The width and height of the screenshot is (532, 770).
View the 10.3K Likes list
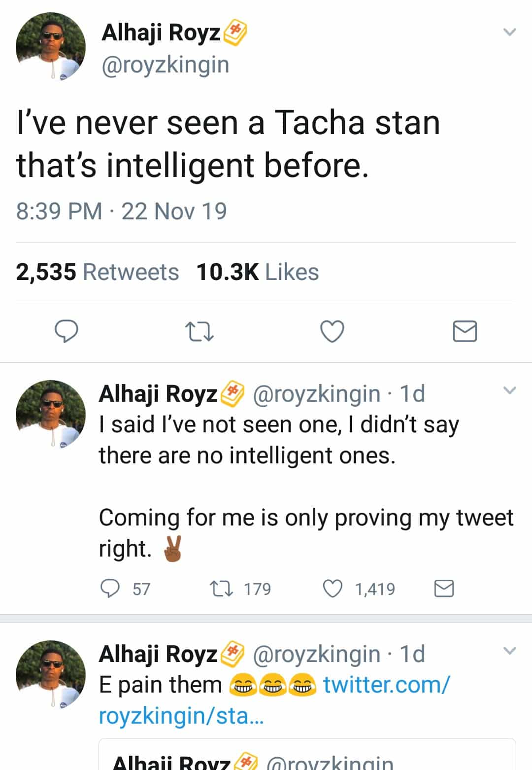[257, 272]
